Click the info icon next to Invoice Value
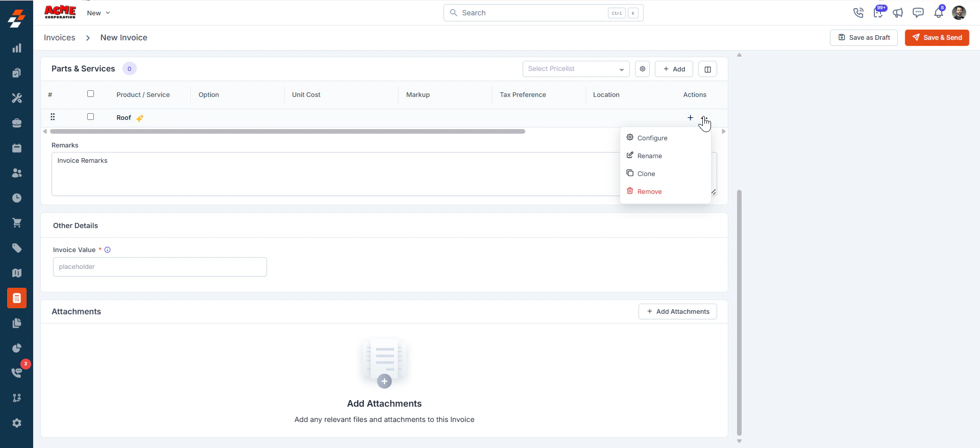 108,250
